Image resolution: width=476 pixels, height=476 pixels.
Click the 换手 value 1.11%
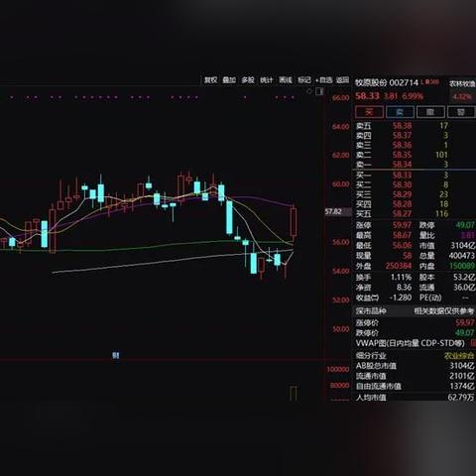coord(402,277)
